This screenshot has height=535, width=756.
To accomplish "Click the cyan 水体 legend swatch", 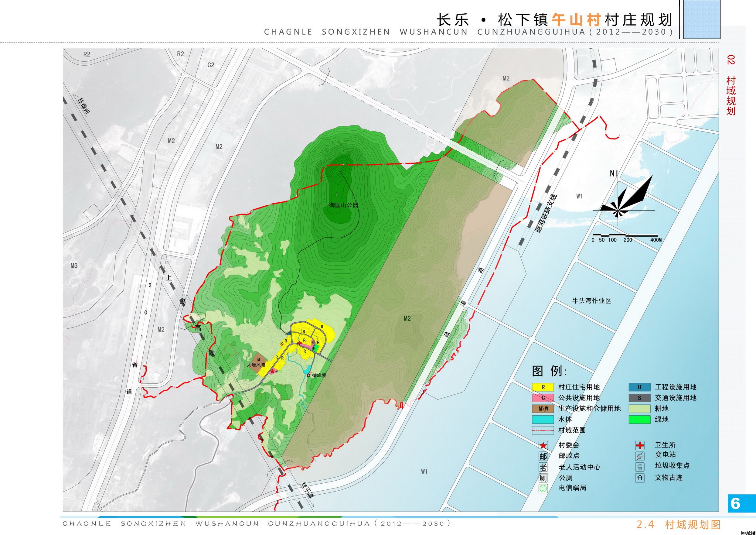I will (x=543, y=420).
